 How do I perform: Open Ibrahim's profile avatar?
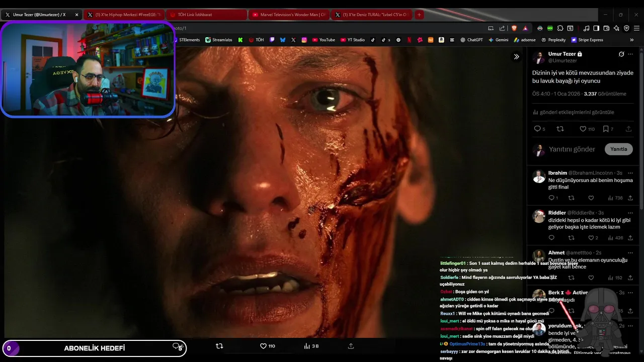point(539,176)
